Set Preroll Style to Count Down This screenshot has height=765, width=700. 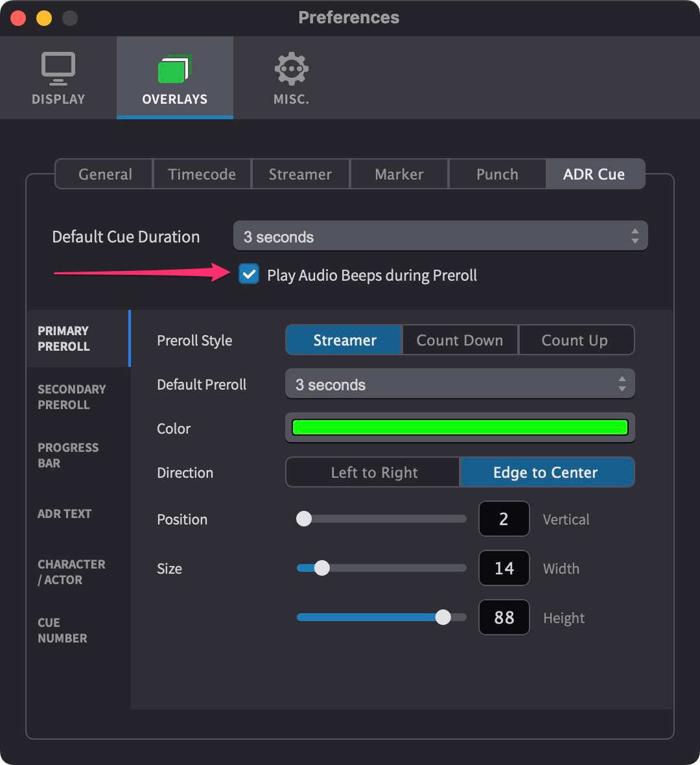460,340
